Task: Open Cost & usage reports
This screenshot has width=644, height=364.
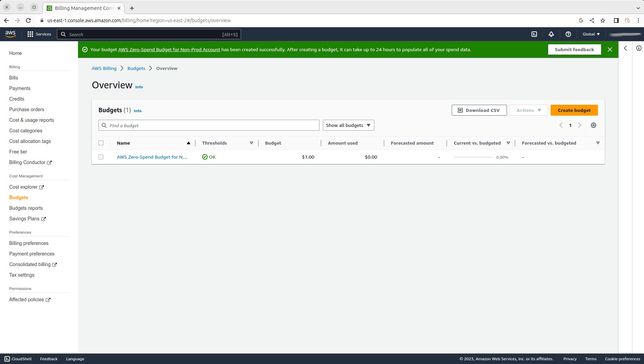Action: (x=32, y=120)
